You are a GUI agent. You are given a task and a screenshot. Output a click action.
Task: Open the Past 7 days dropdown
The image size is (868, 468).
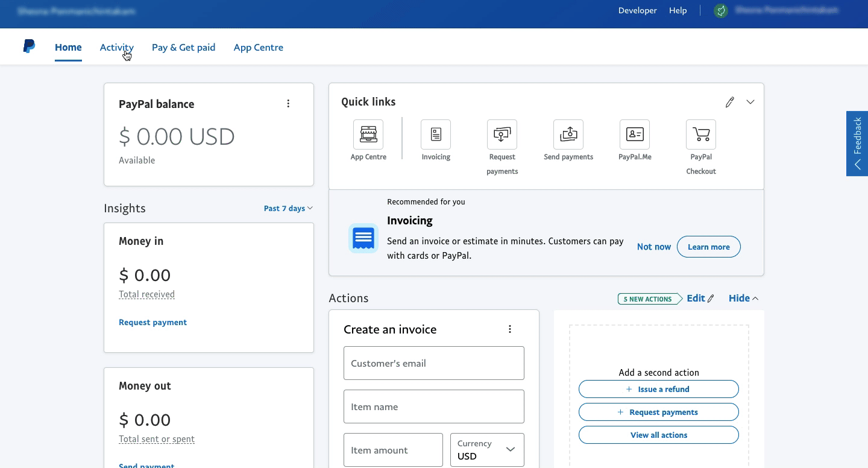(288, 208)
